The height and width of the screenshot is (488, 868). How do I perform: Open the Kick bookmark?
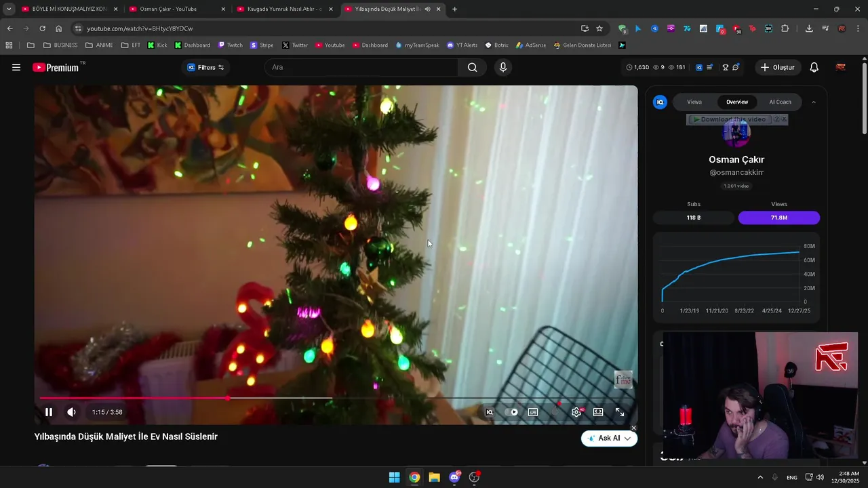pos(157,45)
